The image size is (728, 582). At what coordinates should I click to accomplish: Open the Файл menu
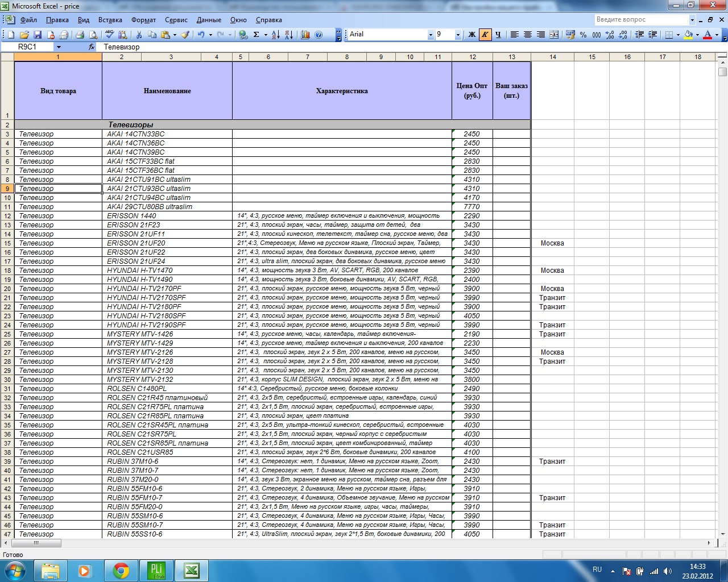click(28, 20)
